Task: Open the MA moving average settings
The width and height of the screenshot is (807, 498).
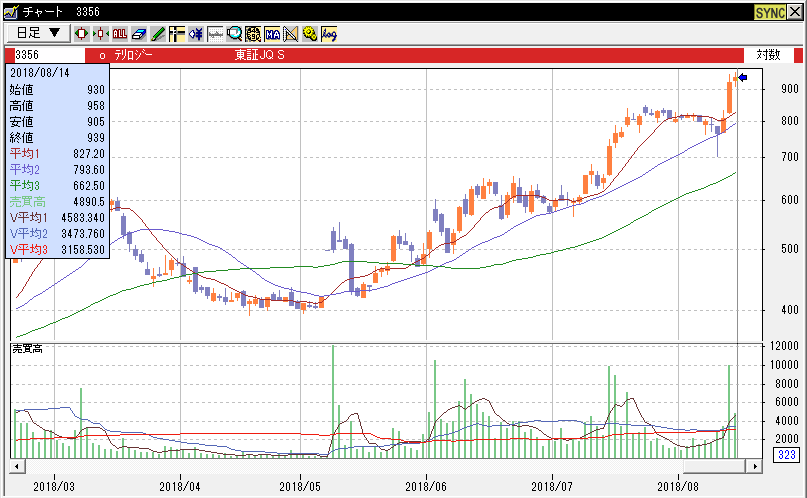Action: coord(272,33)
